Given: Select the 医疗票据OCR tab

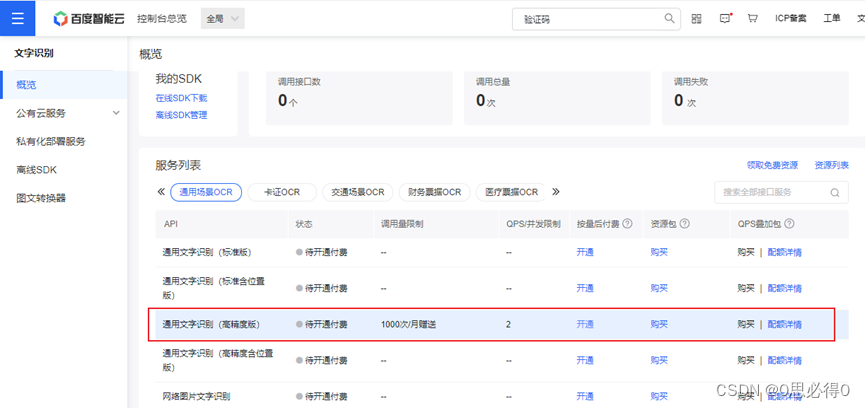Looking at the screenshot, I should 511,192.
